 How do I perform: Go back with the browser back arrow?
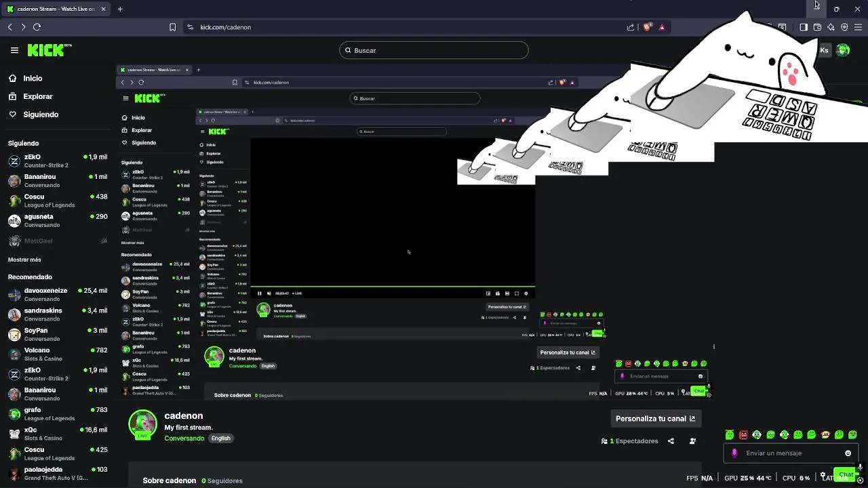point(9,27)
